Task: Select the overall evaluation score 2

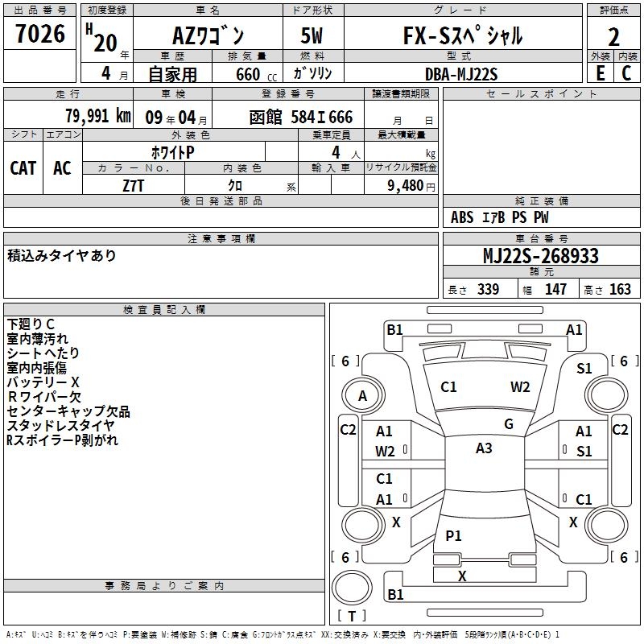Action: point(613,37)
